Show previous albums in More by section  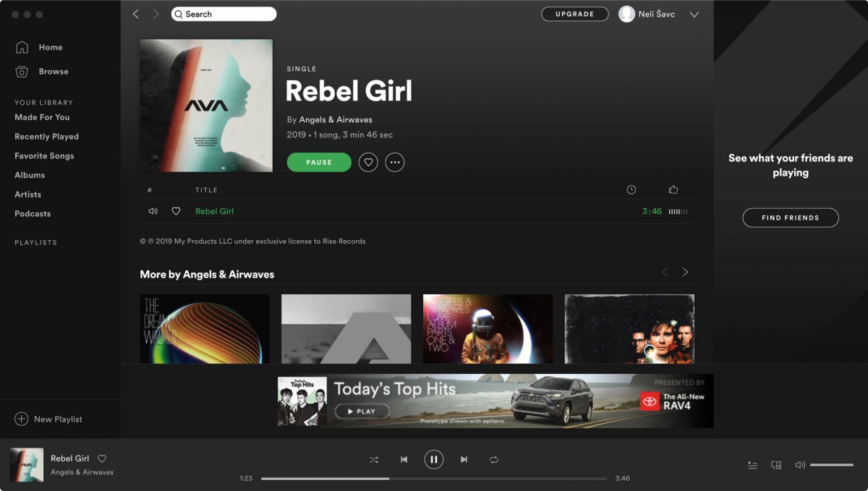coord(665,272)
